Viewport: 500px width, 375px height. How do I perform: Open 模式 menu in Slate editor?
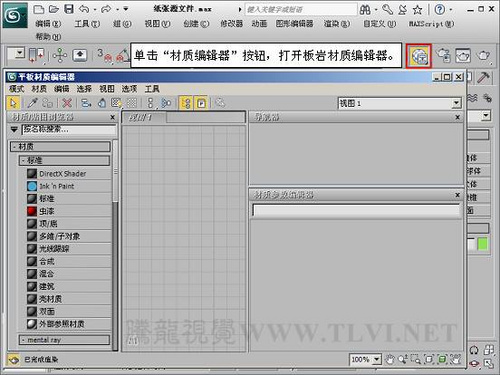coord(16,89)
